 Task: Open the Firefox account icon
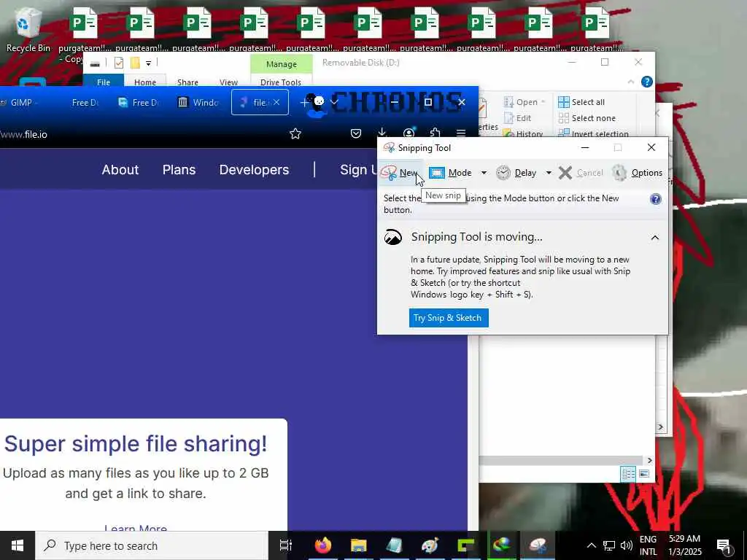coord(409,133)
